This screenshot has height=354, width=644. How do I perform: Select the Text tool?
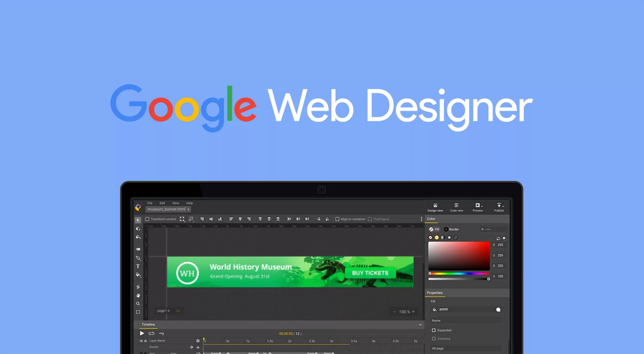pyautogui.click(x=138, y=266)
